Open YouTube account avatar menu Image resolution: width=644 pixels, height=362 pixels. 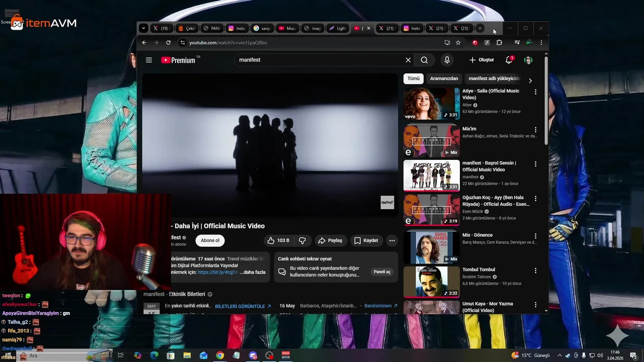(528, 60)
